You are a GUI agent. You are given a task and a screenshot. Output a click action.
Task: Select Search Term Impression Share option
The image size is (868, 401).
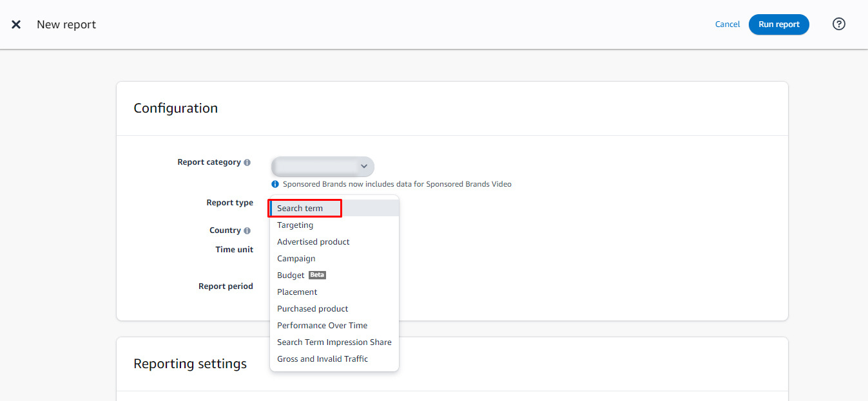pos(334,342)
